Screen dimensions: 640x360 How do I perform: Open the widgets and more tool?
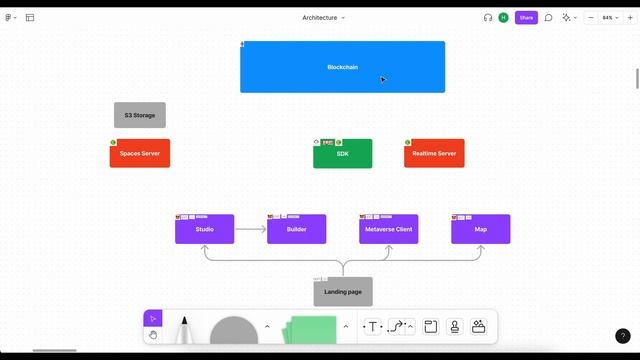(x=478, y=327)
